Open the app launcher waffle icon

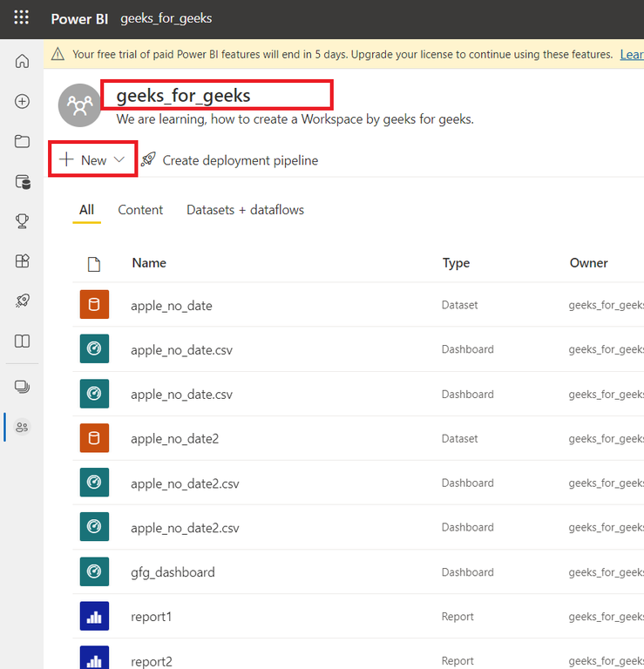click(21, 17)
